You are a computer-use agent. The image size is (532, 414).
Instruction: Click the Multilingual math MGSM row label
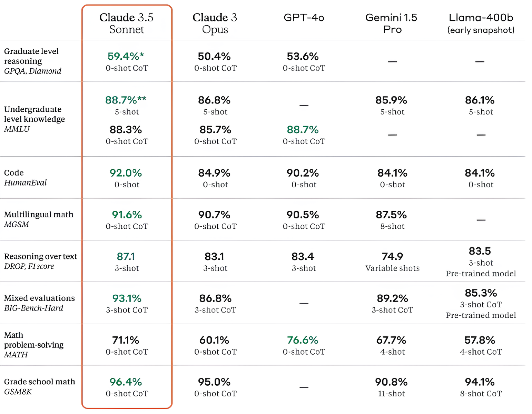pyautogui.click(x=38, y=219)
